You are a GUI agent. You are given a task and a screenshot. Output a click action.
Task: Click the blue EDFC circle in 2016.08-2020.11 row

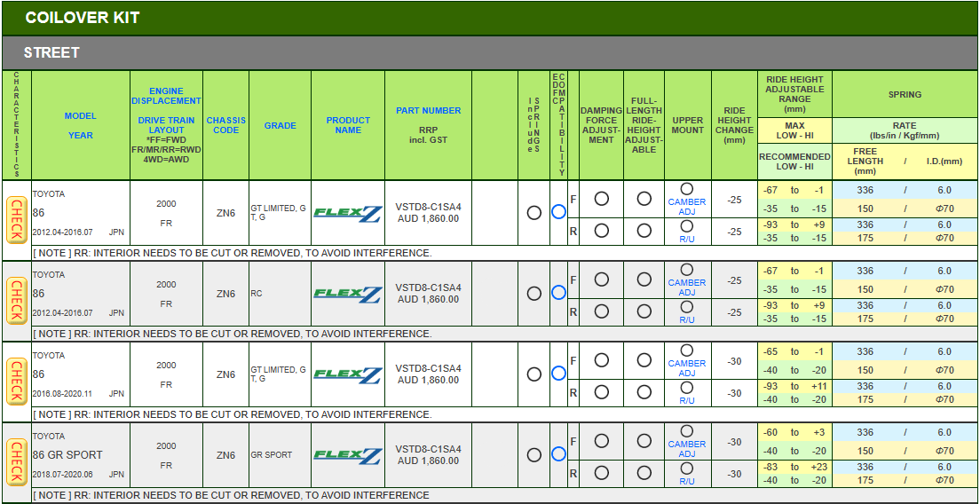tap(558, 374)
